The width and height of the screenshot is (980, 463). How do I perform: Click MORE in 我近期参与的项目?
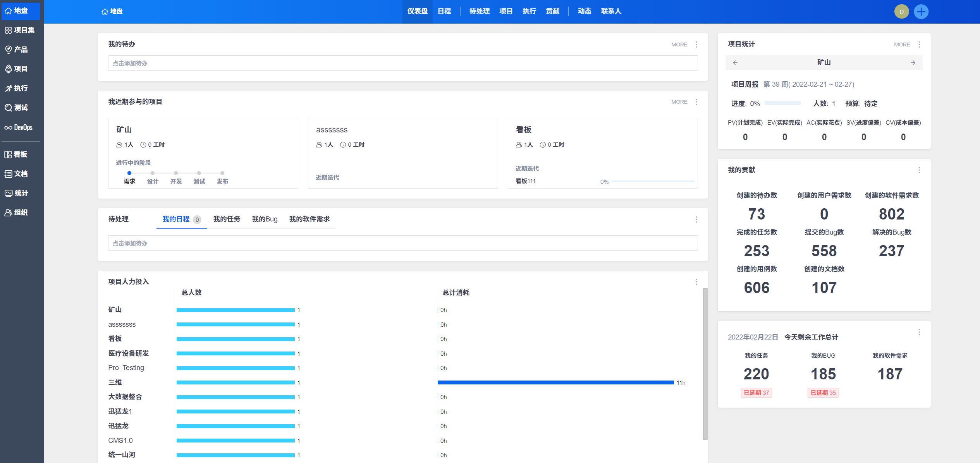click(x=679, y=102)
